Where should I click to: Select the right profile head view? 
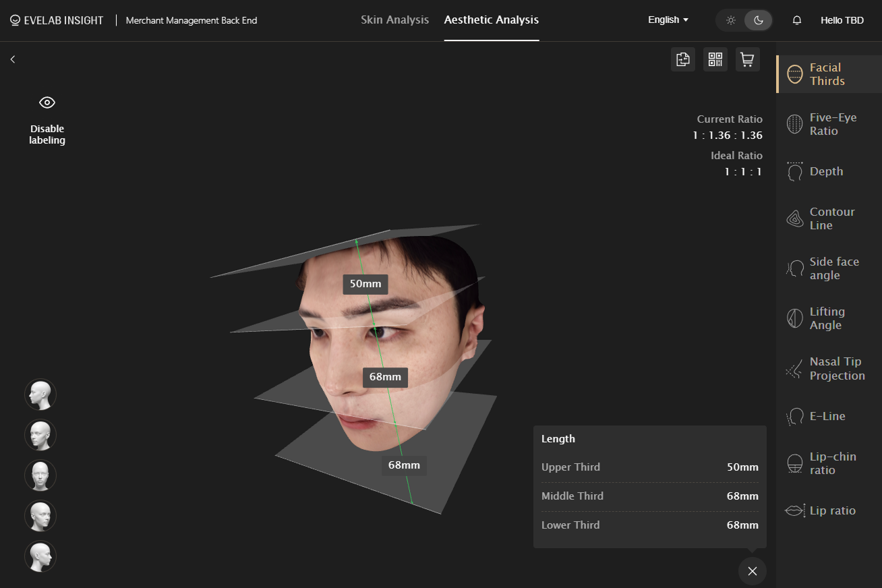[x=40, y=556]
